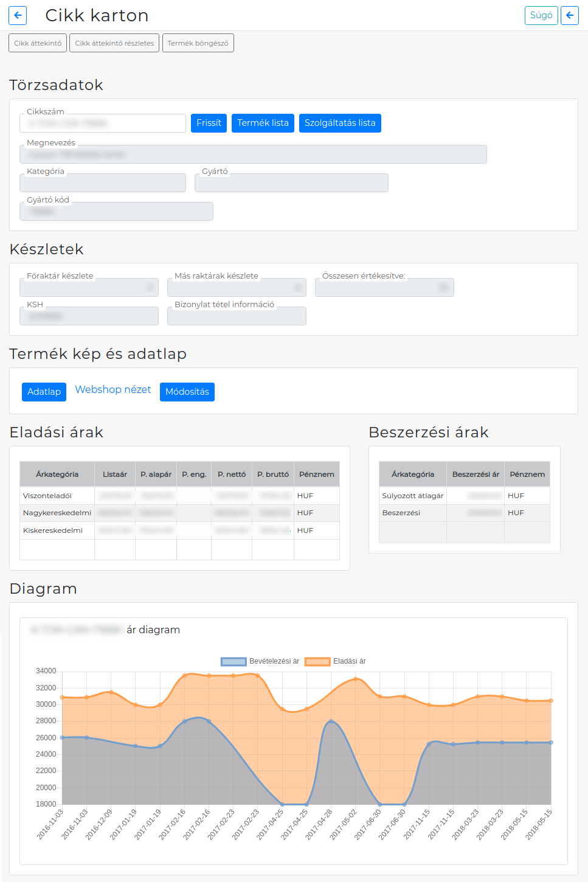588x882 pixels.
Task: Open Cikk áttekintő részletes tab
Action: coord(114,43)
